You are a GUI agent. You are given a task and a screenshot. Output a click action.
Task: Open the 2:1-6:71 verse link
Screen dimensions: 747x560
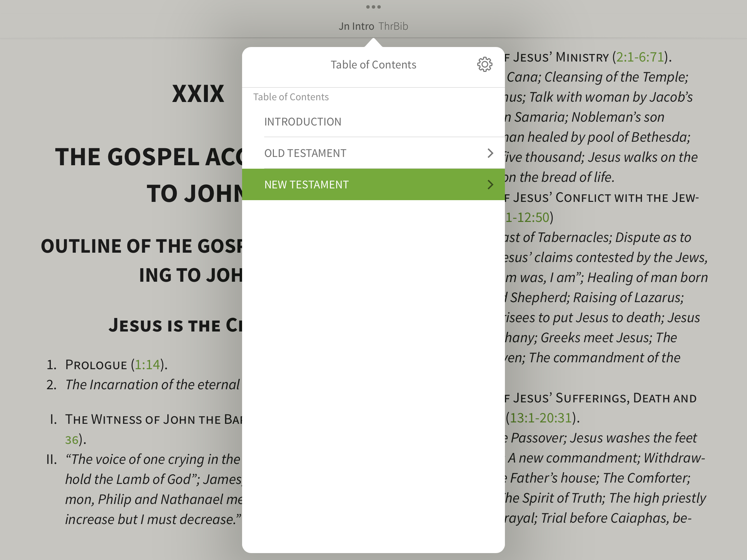point(640,57)
